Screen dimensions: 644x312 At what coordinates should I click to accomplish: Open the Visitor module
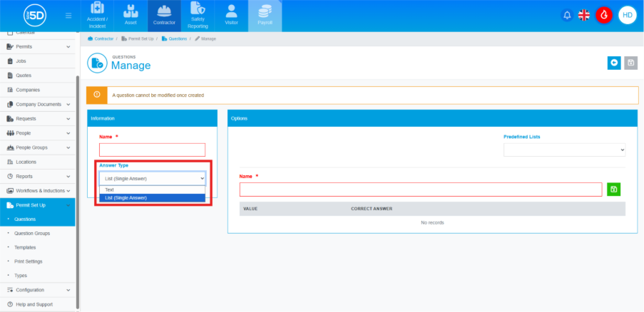click(231, 16)
